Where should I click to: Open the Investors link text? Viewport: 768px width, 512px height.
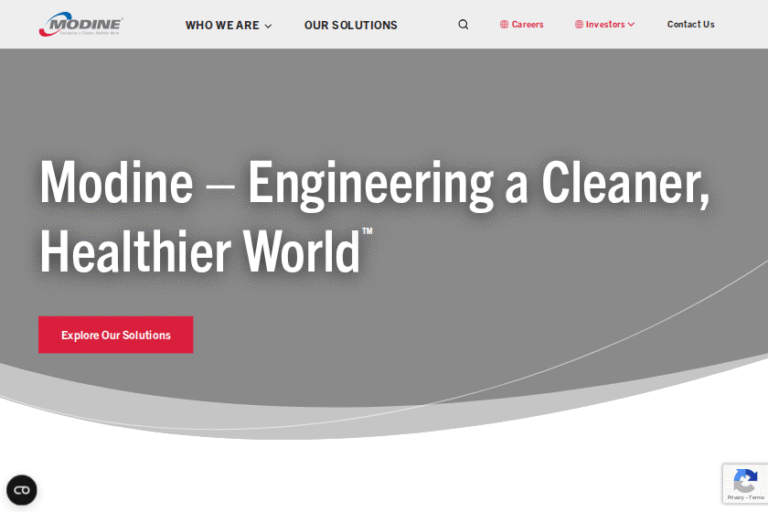[605, 25]
